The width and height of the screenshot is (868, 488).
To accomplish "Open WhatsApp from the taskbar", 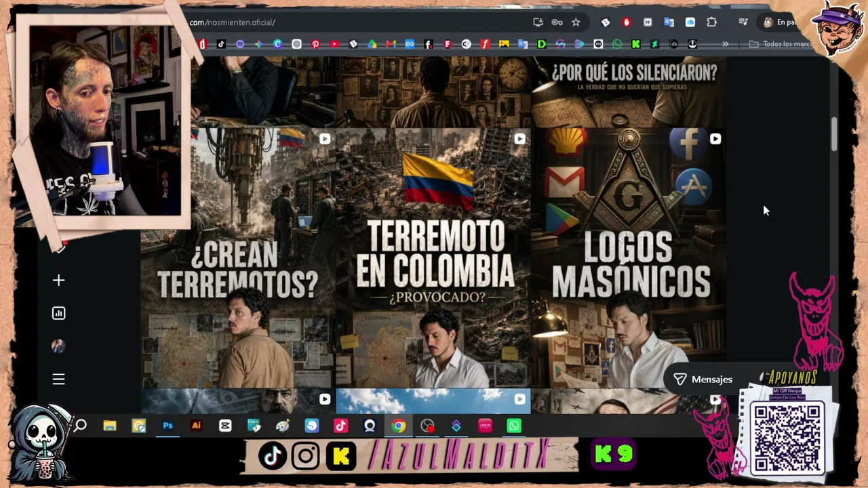I will point(514,426).
